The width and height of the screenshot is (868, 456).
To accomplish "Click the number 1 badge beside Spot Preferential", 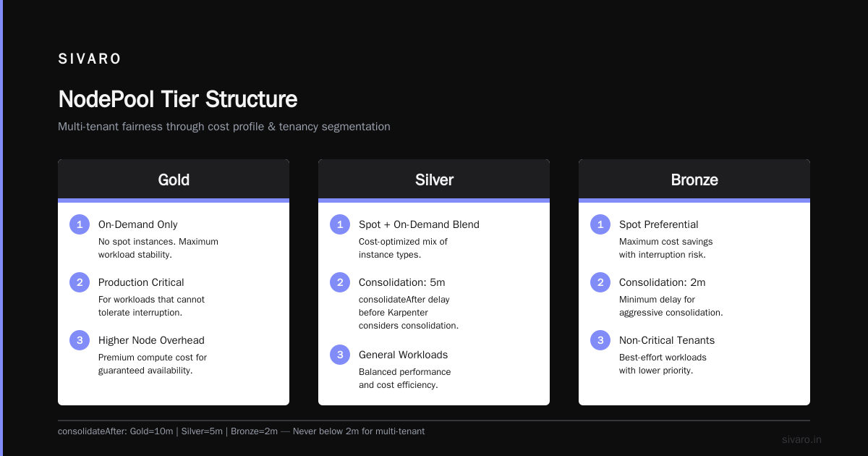I will pyautogui.click(x=600, y=224).
